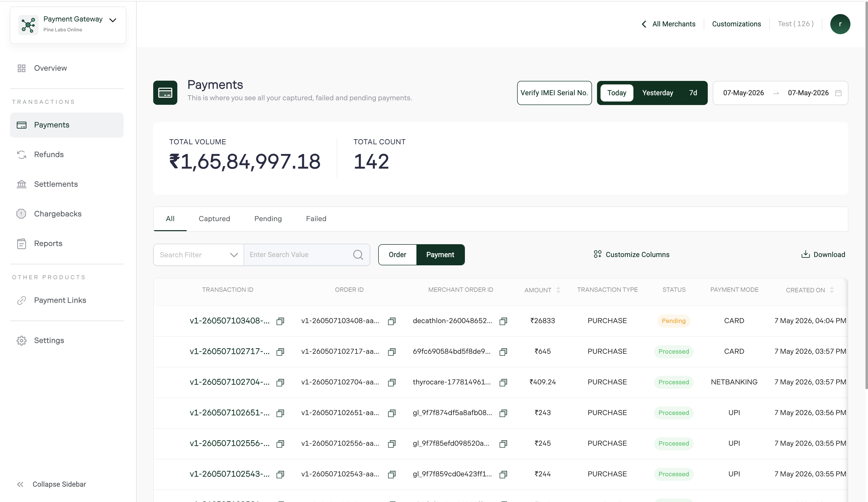Image resolution: width=868 pixels, height=502 pixels.
Task: Click the Pine Labs Payment Gateway logo icon
Action: [x=28, y=25]
